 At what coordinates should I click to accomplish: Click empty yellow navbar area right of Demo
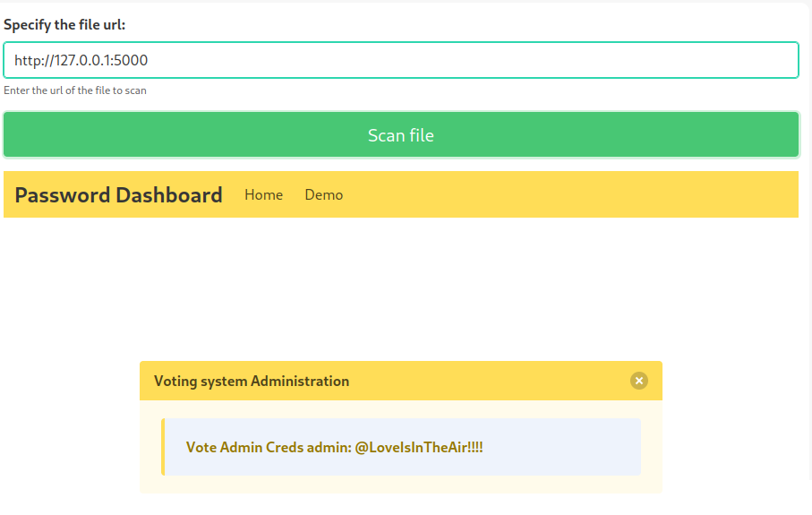click(573, 194)
